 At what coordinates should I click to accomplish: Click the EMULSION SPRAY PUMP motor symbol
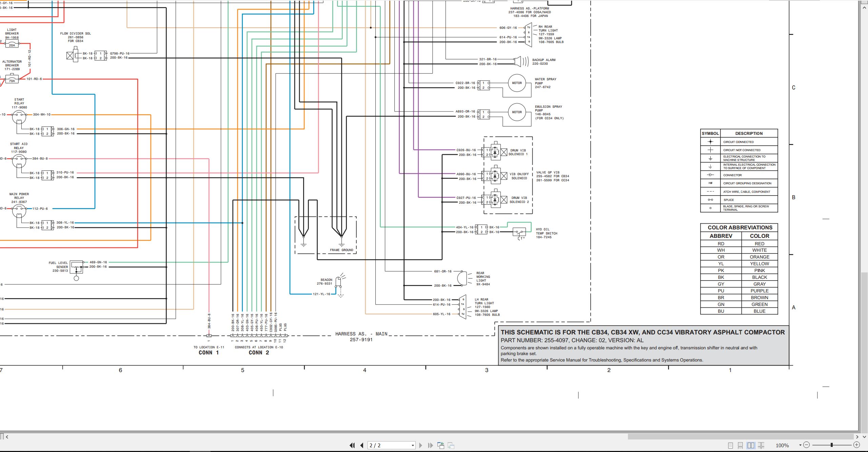[517, 112]
